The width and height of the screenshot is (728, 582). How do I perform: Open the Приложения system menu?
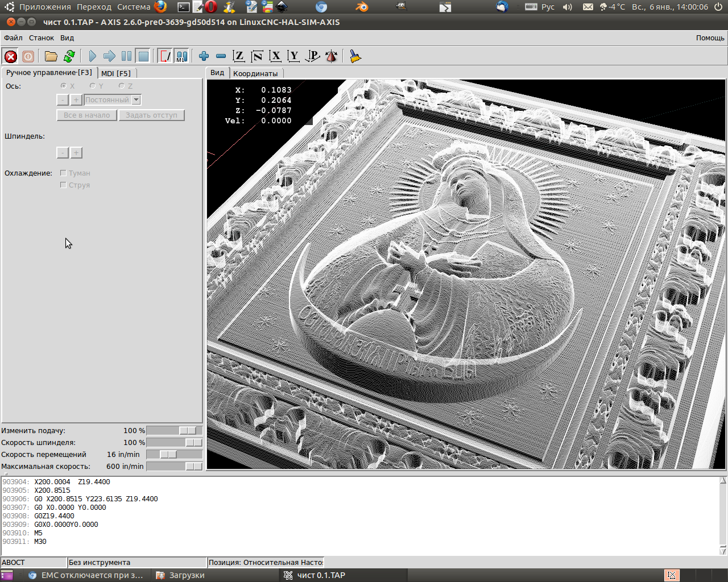tap(45, 7)
